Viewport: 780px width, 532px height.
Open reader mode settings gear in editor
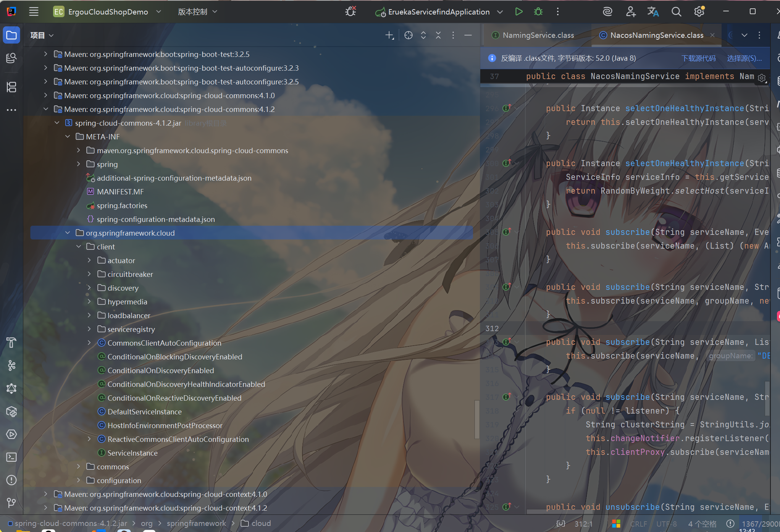tap(762, 78)
